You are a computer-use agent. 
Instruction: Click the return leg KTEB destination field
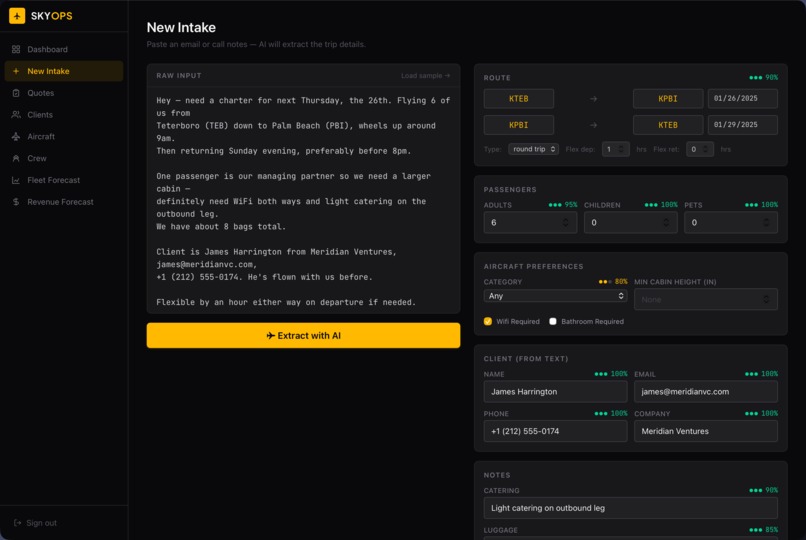click(x=668, y=125)
